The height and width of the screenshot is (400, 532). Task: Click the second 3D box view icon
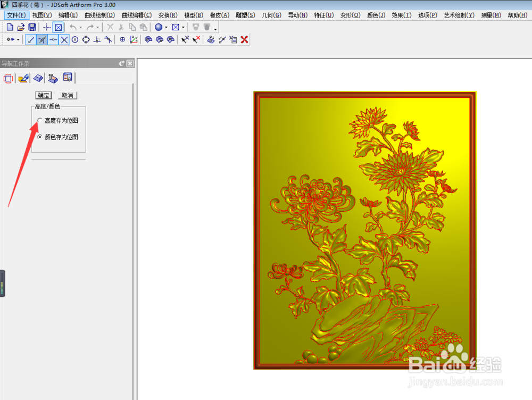tap(160, 40)
